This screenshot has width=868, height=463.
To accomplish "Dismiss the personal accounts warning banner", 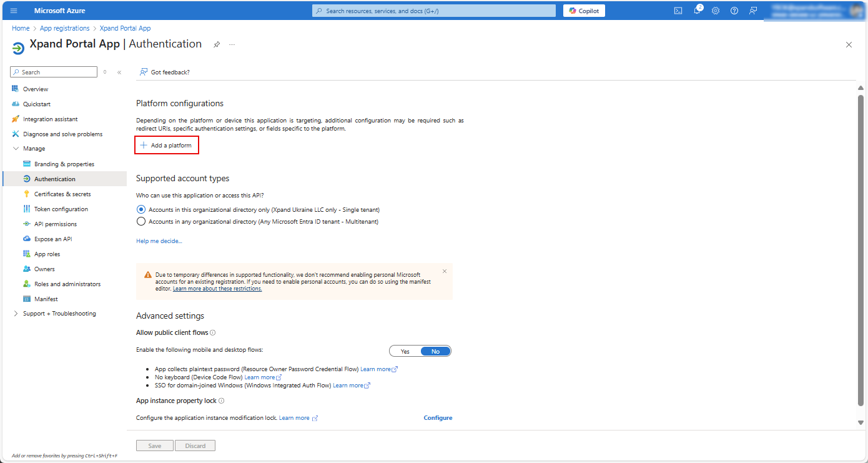I will (x=445, y=271).
